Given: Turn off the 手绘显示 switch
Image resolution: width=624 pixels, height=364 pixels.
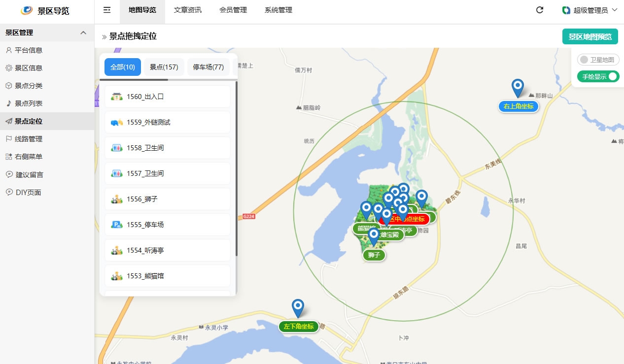Looking at the screenshot, I should coord(598,76).
